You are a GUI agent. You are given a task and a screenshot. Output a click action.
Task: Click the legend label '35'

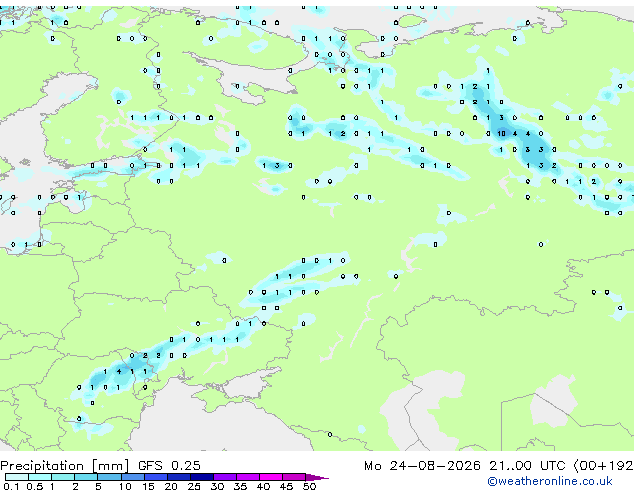tap(240, 486)
